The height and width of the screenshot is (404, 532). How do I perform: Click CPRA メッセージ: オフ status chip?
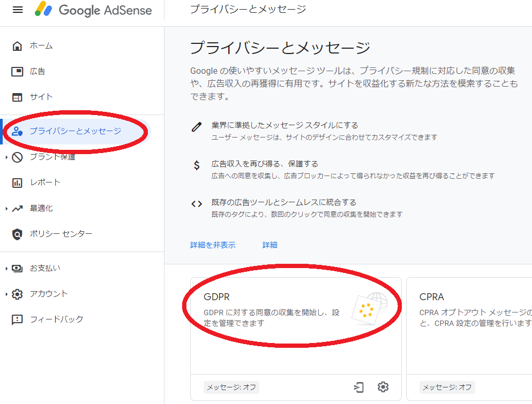(447, 387)
